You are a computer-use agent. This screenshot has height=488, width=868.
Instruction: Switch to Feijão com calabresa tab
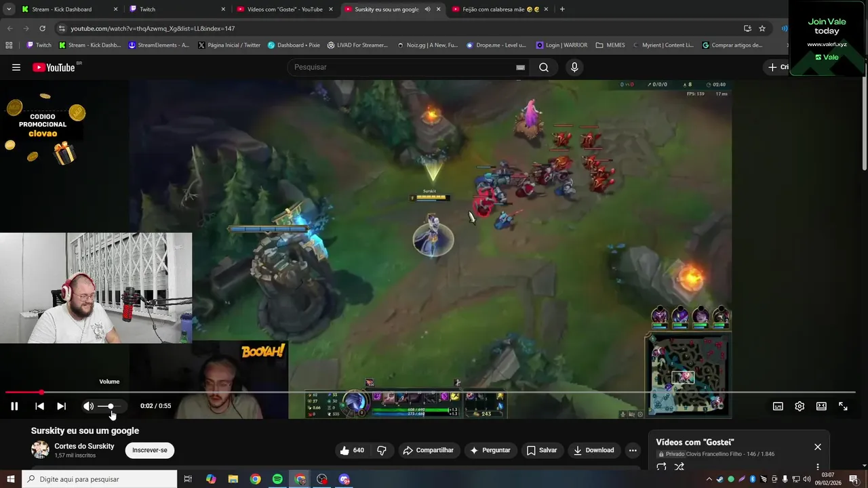tap(500, 9)
